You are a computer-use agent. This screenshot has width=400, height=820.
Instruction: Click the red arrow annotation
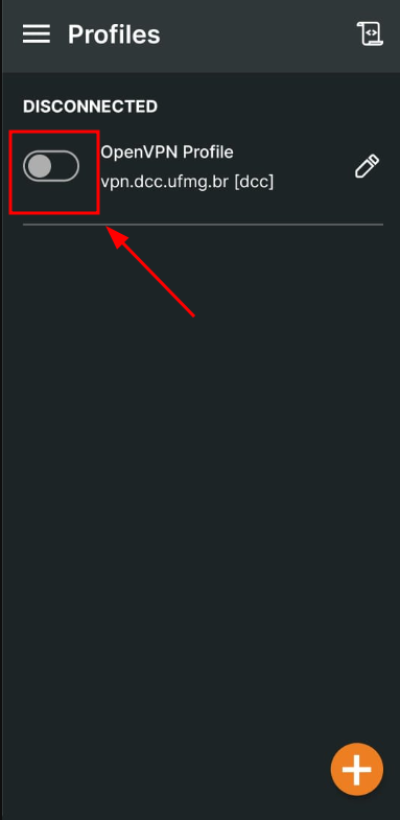click(150, 271)
